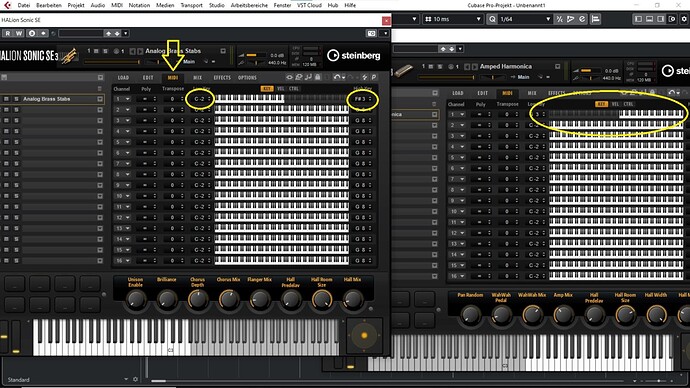The image size is (690, 388).
Task: Click the Hall Room Size knob in front window
Action: pos(322,299)
